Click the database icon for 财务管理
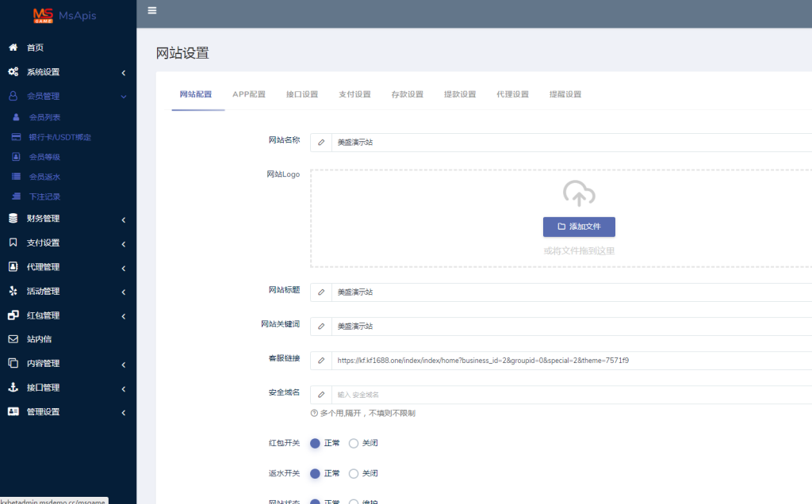The image size is (812, 504). point(13,219)
